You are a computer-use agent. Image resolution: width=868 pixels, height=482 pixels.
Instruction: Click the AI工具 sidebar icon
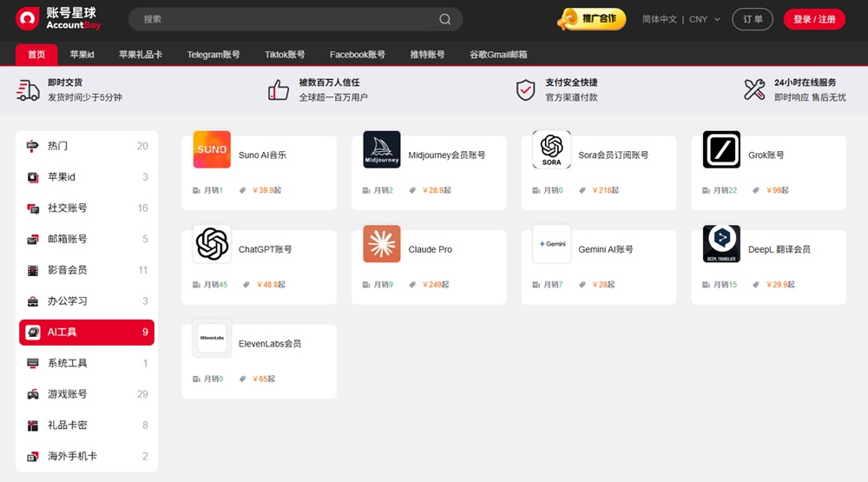tap(33, 333)
